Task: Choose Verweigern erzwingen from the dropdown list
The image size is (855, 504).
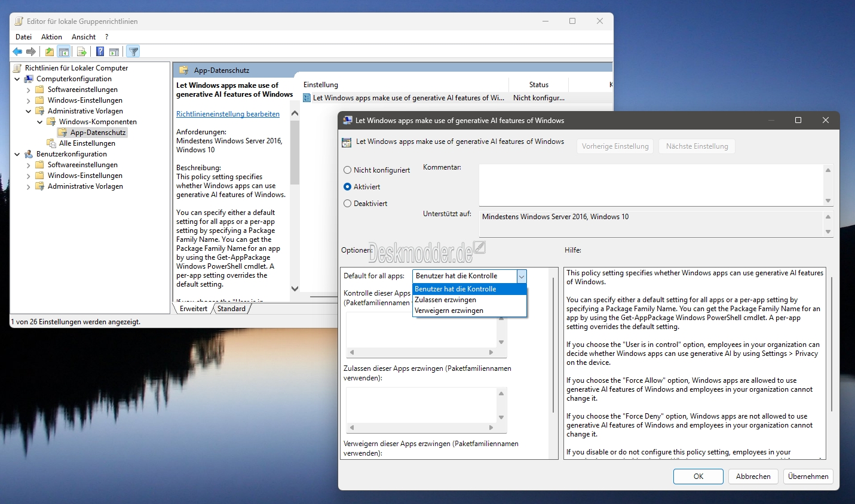Action: 470,311
